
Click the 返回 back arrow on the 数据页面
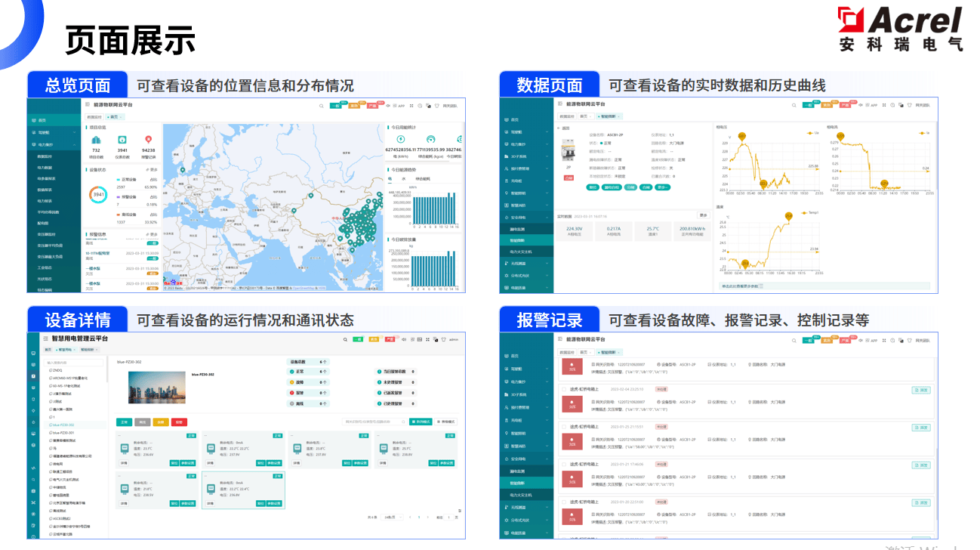tap(559, 128)
